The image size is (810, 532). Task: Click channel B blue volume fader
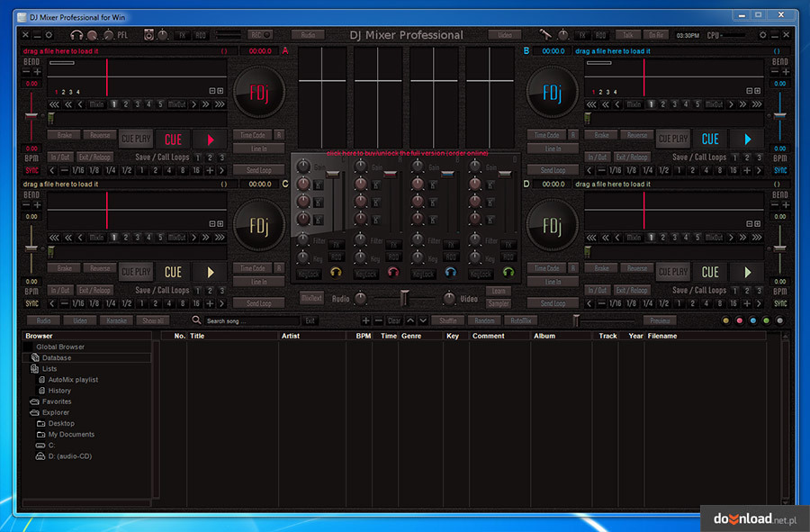pyautogui.click(x=447, y=175)
